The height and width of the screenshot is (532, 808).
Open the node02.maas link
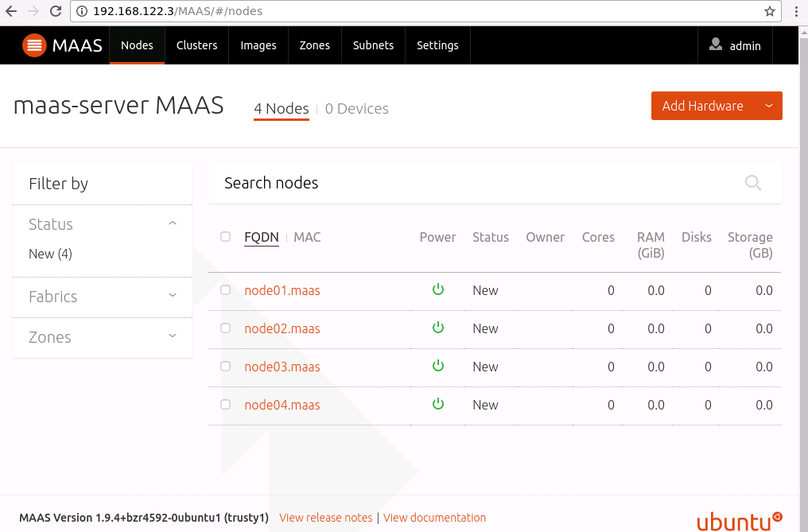coord(282,328)
